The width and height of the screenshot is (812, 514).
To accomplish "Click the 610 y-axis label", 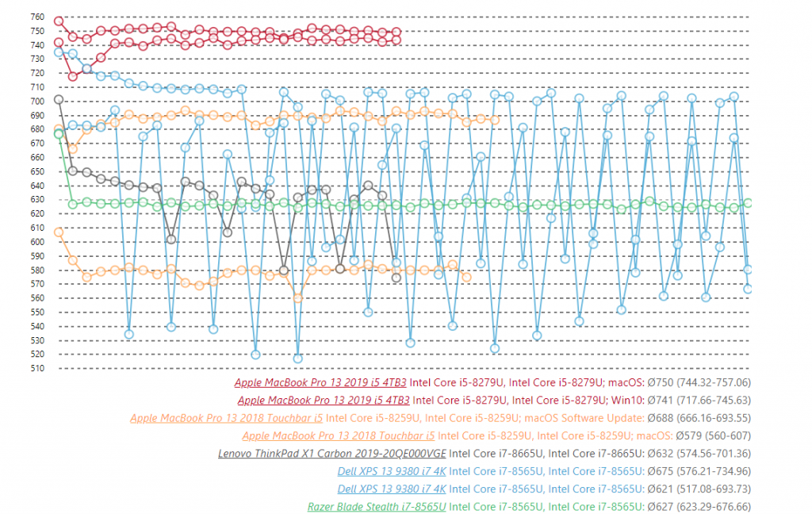I will point(37,228).
